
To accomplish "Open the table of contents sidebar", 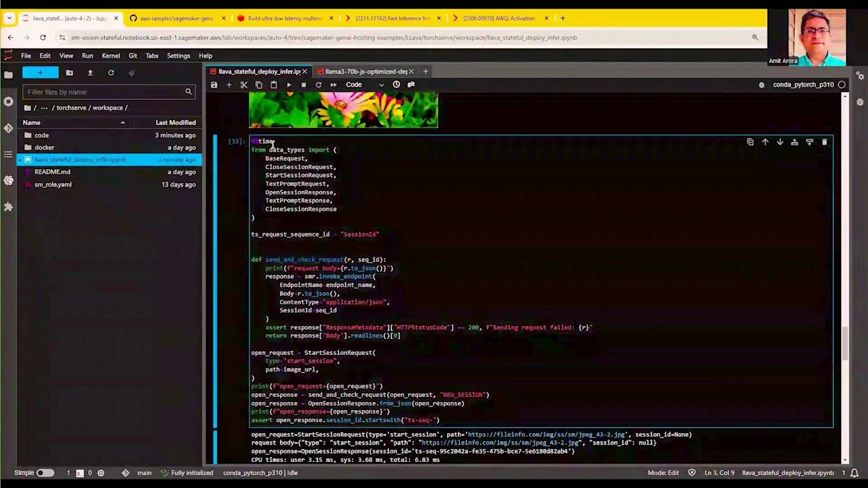I will pyautogui.click(x=9, y=154).
